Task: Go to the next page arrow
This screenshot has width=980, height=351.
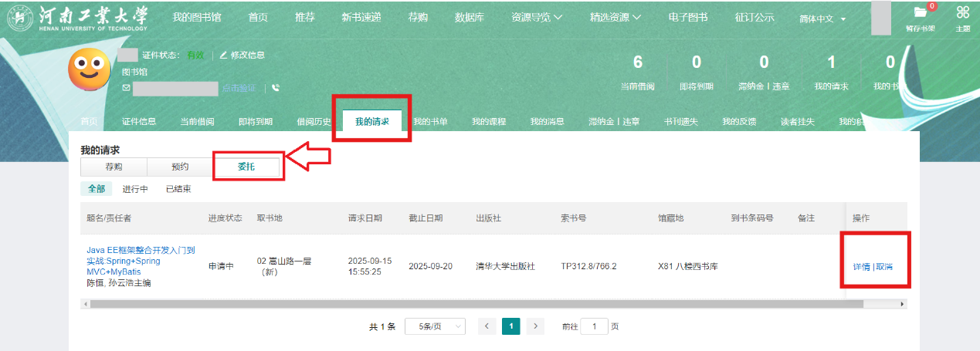Action: pos(536,326)
